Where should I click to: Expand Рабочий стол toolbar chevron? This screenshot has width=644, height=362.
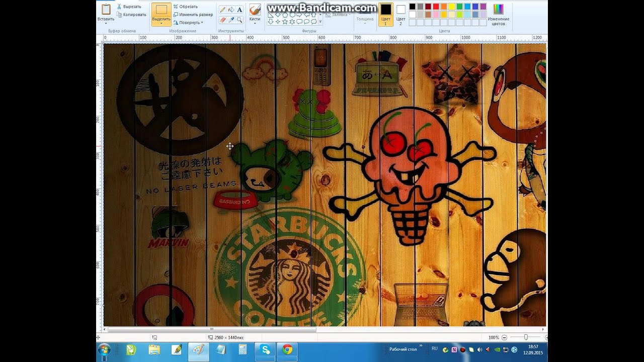[x=421, y=345]
